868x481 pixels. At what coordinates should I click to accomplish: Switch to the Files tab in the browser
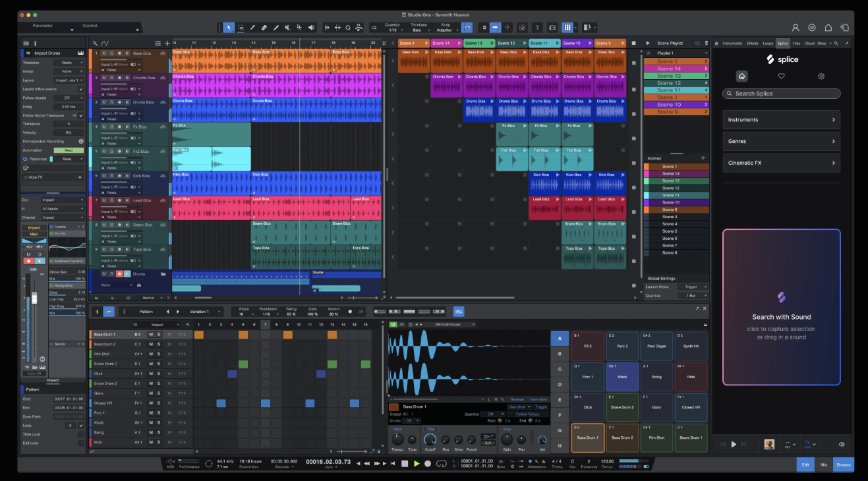coord(797,43)
